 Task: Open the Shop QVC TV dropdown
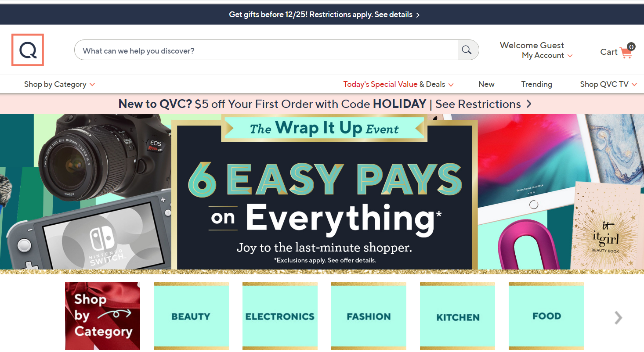click(x=608, y=84)
